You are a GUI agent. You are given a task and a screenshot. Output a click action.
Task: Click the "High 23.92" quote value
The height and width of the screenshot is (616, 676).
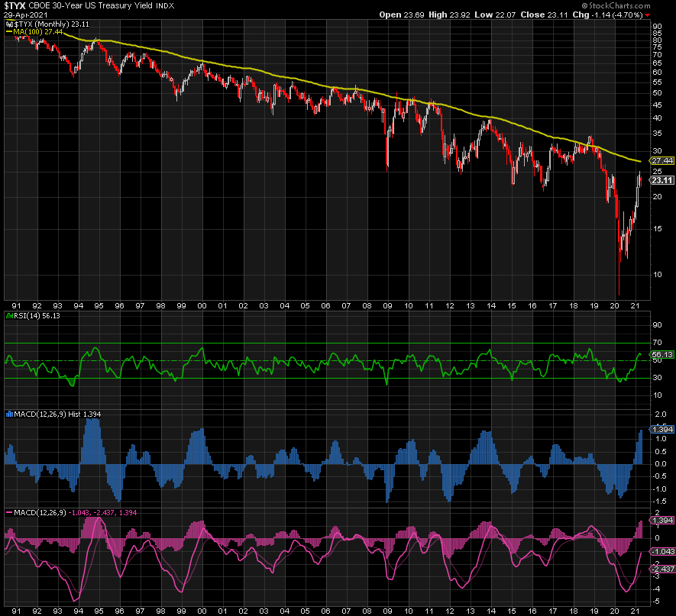tap(449, 15)
